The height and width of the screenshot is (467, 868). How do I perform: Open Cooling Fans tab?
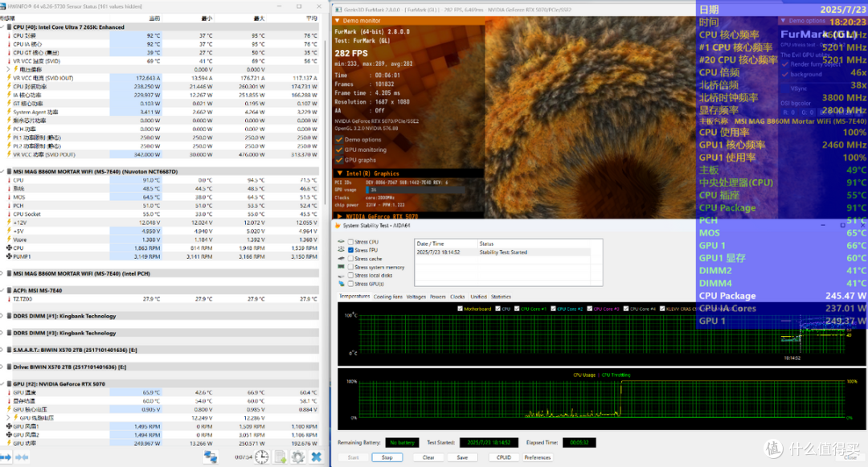[x=388, y=297]
